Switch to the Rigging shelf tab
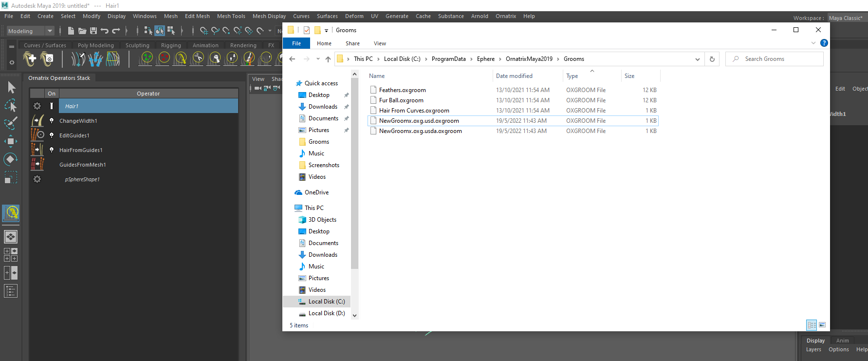This screenshot has width=868, height=361. coord(171,45)
